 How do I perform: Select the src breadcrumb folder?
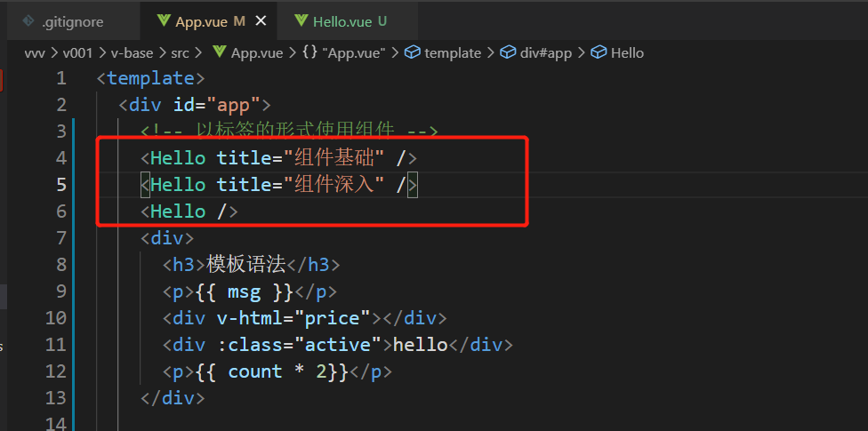pos(180,53)
